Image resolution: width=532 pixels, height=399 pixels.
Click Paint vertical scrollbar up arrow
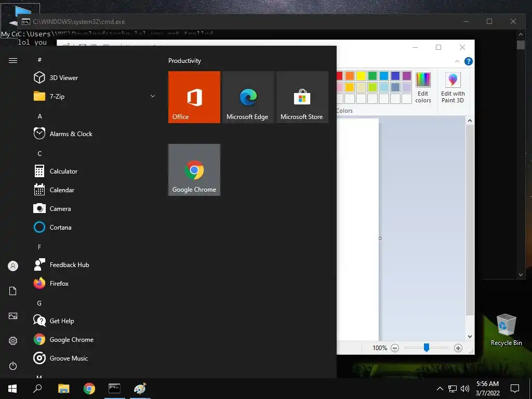pyautogui.click(x=470, y=121)
